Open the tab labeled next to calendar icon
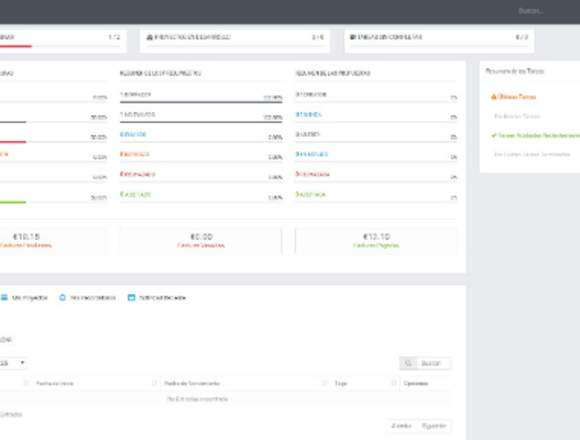This screenshot has width=580, height=440. (156, 298)
